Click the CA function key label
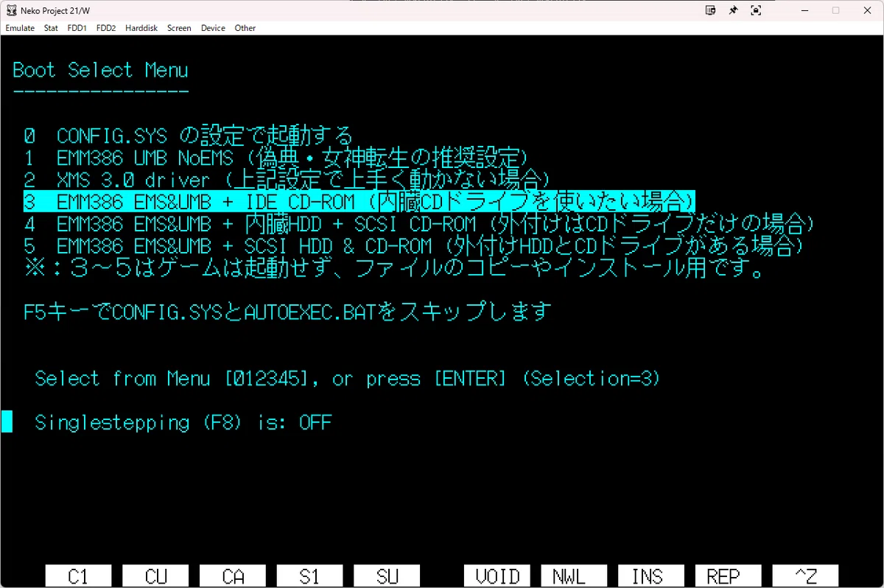The width and height of the screenshot is (884, 588). click(x=233, y=575)
